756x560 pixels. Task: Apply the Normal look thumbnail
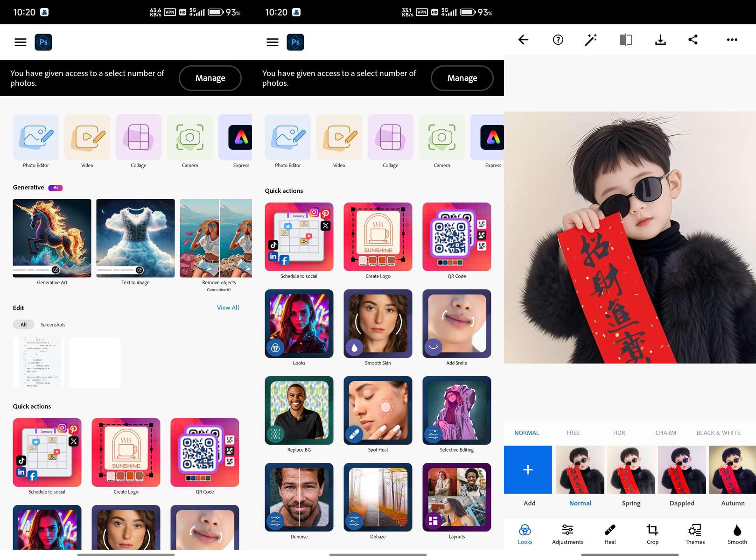580,469
